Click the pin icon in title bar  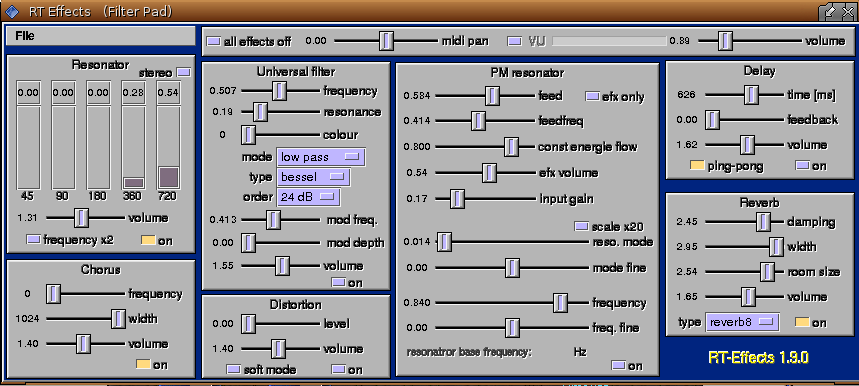pos(831,11)
